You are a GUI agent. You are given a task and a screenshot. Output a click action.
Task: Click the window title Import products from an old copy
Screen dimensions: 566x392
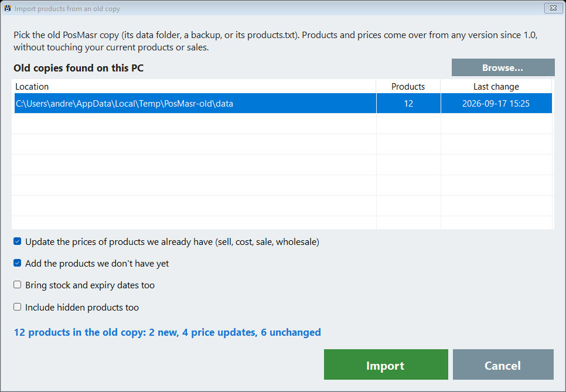click(x=67, y=9)
